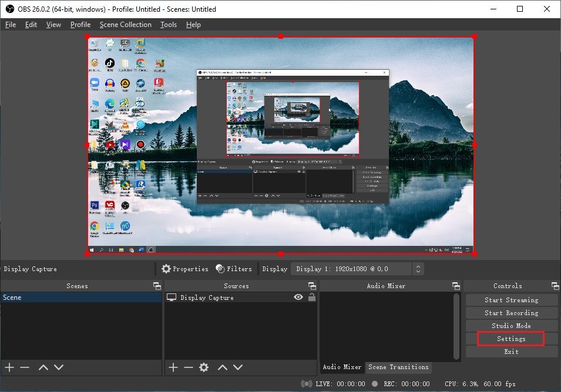
Task: Open Settings from the Controls panel
Action: (511, 339)
